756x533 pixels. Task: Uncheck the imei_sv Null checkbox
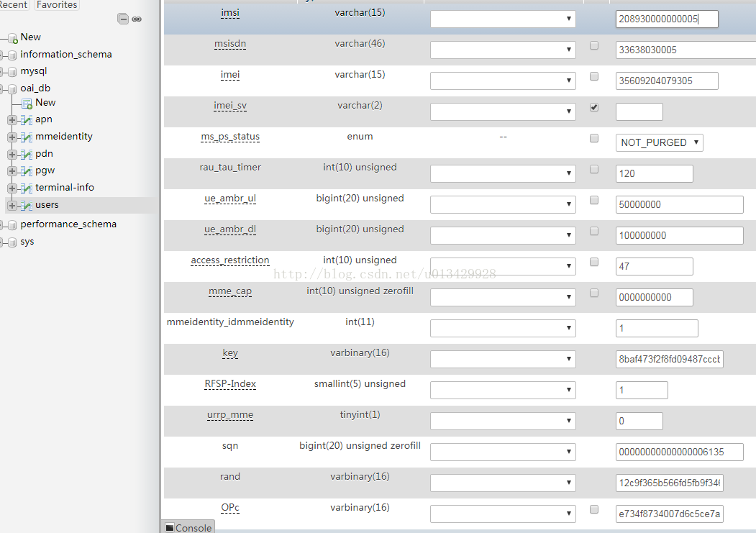[594, 107]
